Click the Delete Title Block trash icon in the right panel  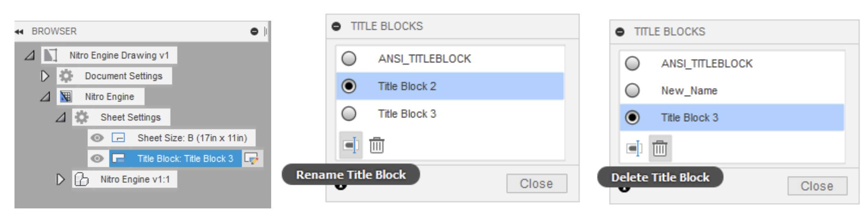coord(659,149)
